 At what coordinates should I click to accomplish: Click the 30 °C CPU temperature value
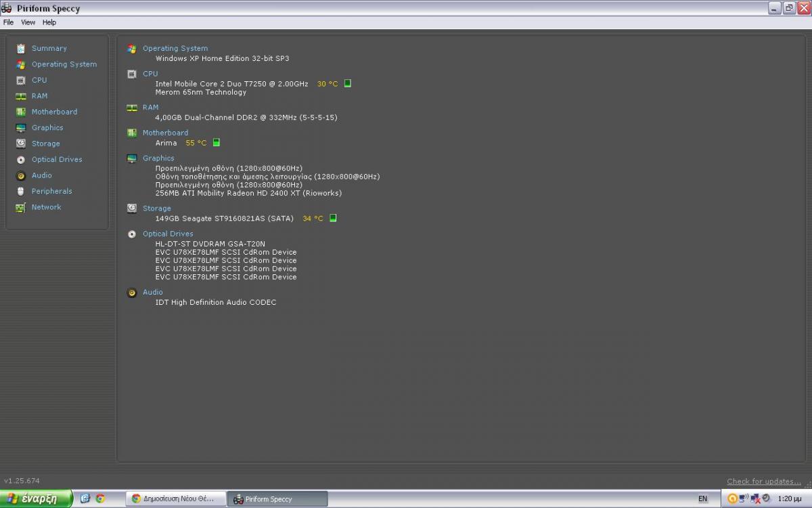[x=328, y=84]
